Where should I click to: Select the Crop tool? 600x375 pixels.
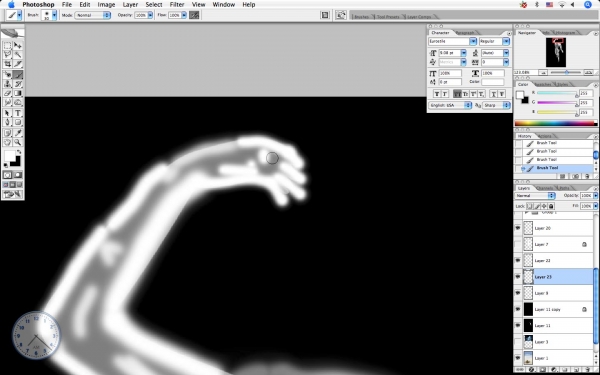click(x=7, y=64)
